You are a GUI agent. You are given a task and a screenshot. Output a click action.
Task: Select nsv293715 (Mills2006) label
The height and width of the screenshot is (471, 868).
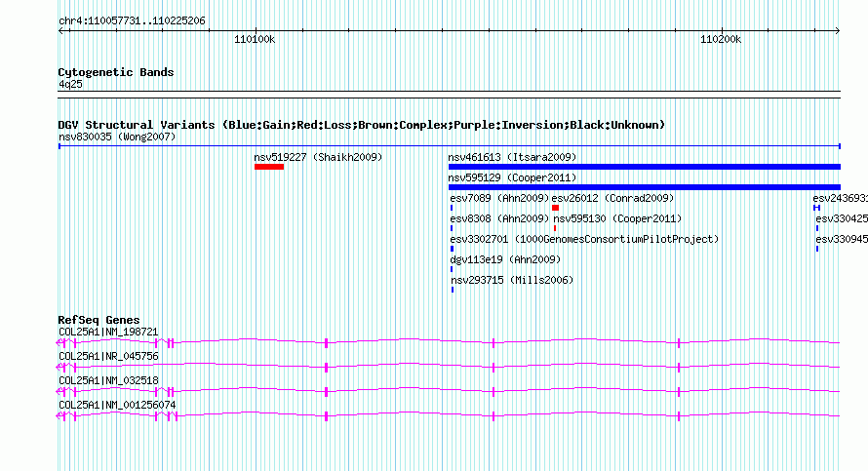point(512,280)
